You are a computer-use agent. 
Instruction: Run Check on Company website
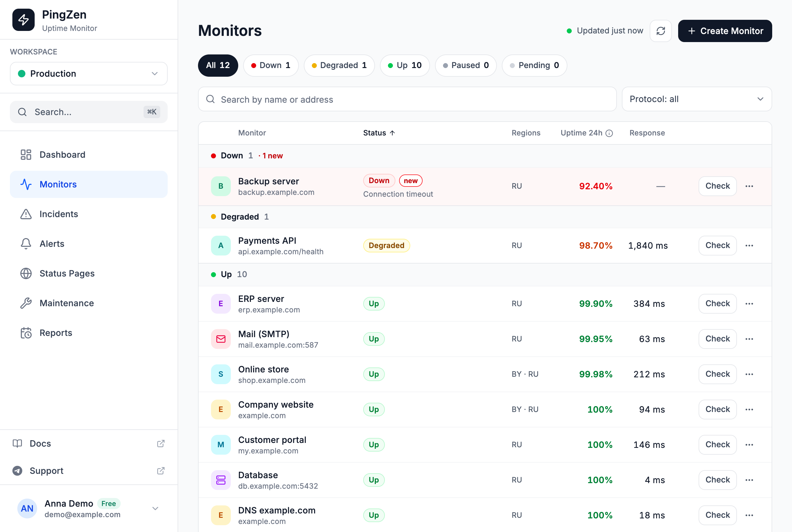pyautogui.click(x=717, y=410)
